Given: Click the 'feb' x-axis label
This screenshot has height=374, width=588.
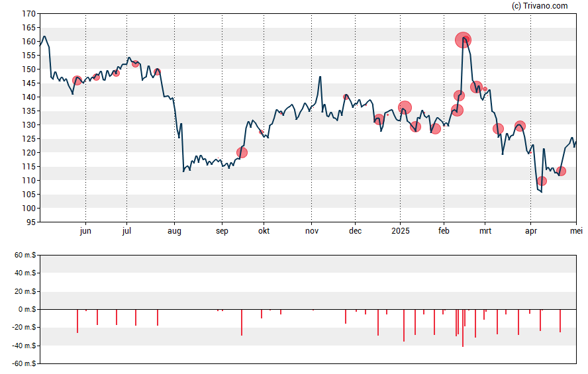Looking at the screenshot, I should (444, 230).
